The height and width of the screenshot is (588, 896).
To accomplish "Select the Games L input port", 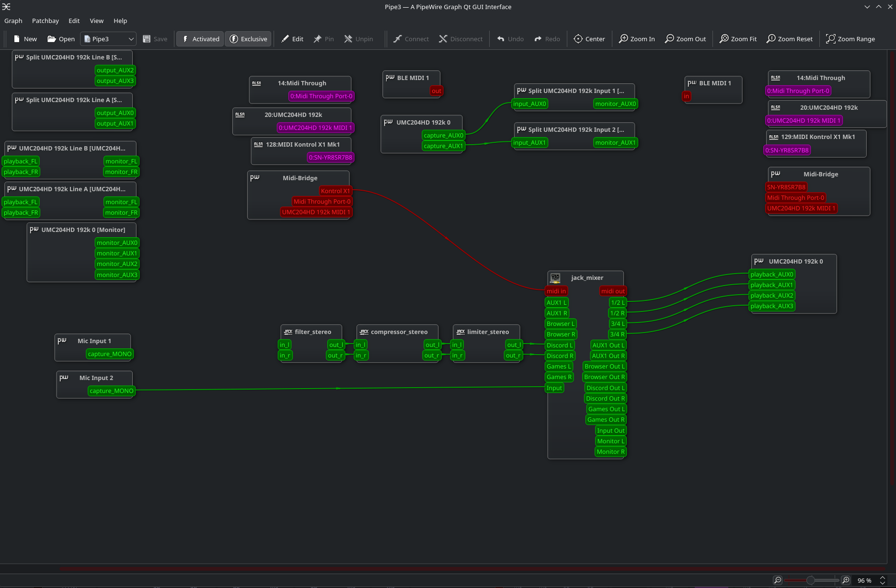I will [x=559, y=366].
